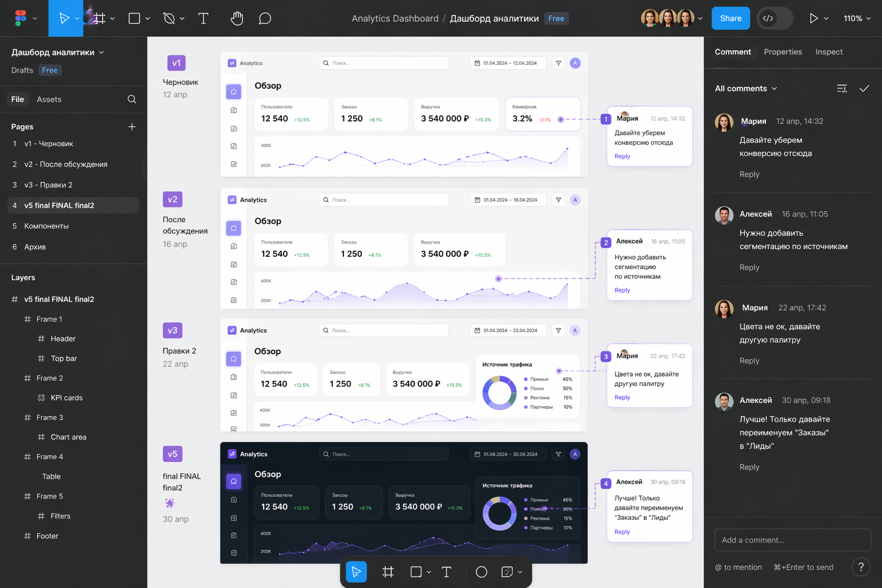Open the help question mark button
Screen dimensions: 882x588
860,567
